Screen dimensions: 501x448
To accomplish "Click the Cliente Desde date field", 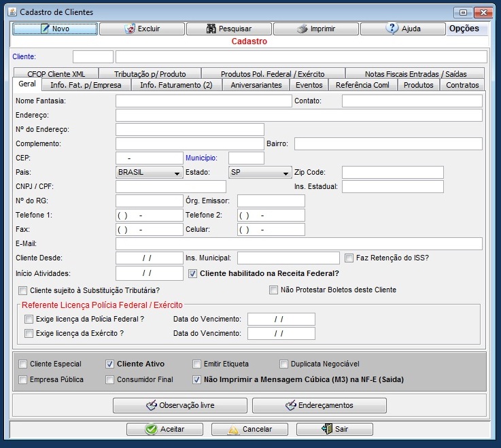I will (150, 258).
